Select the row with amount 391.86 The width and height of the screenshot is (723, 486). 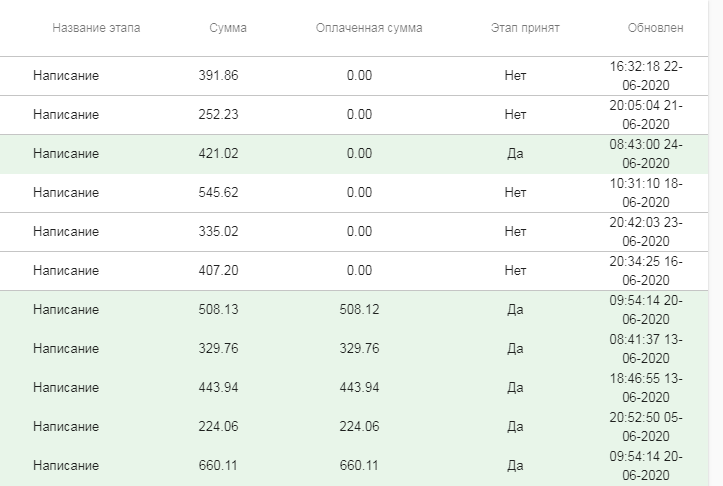(x=354, y=76)
